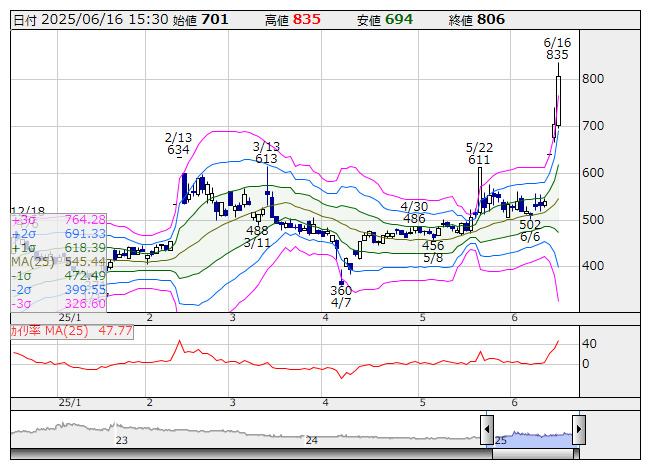Click the +2σ 691.33 legend row
The image size is (653, 470).
coord(59,234)
